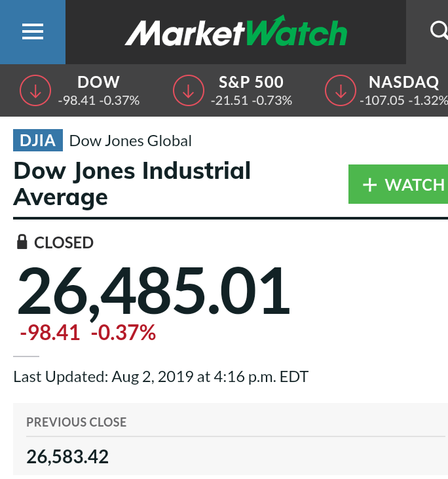The height and width of the screenshot is (479, 448).
Task: Add DJIA to watchlist with WATCH button
Action: (x=398, y=184)
